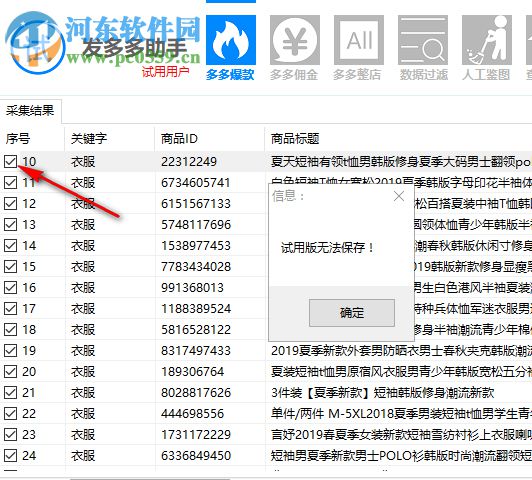This screenshot has width=532, height=480.
Task: Select product ID 1538977453
Action: tap(196, 246)
